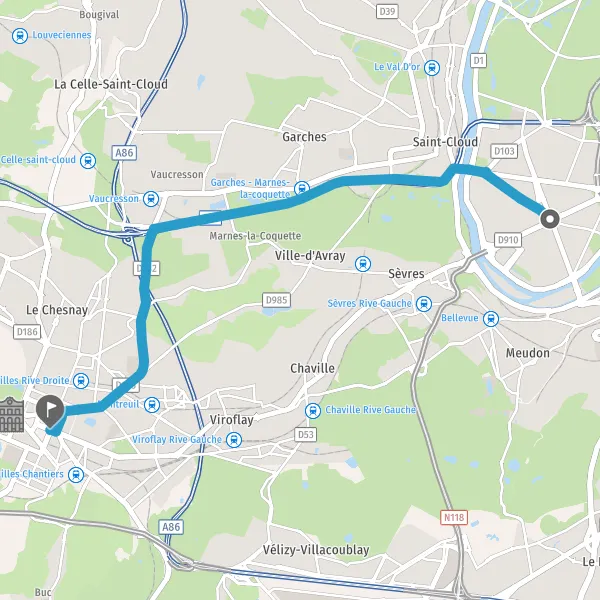Click the Bellevue train station icon

(x=491, y=319)
